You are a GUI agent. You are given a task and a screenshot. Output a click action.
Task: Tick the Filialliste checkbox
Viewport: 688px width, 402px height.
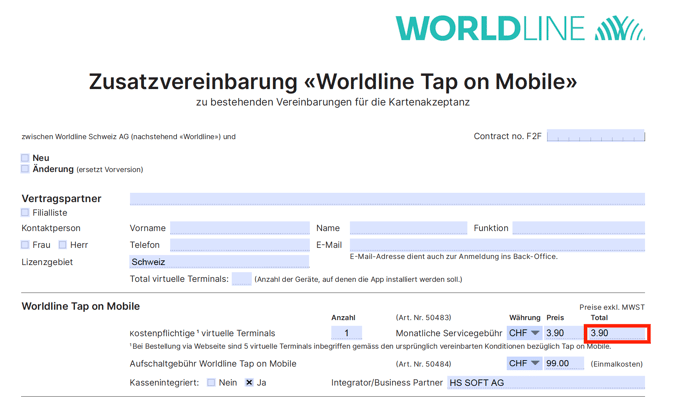pyautogui.click(x=25, y=213)
